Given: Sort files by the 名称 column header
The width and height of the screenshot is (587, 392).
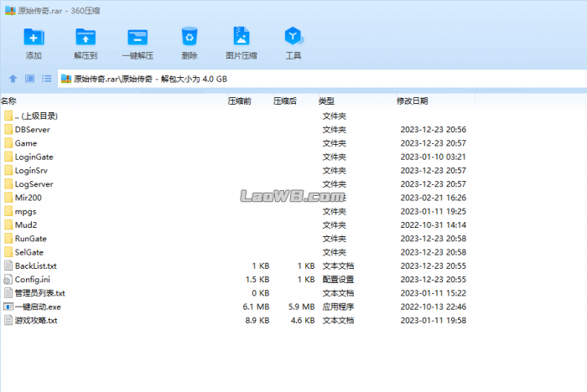Looking at the screenshot, I should click(x=9, y=101).
